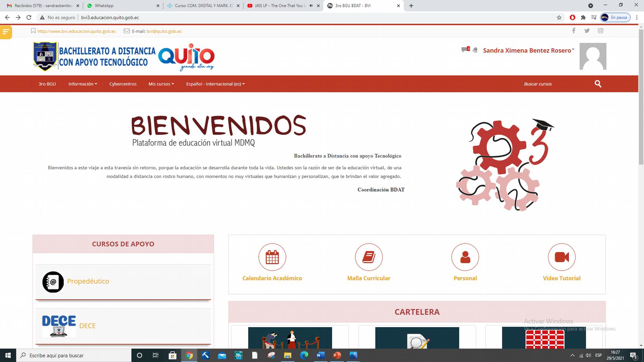Expand the Mis cursos dropdown menu
Image resolution: width=644 pixels, height=362 pixels.
point(161,84)
